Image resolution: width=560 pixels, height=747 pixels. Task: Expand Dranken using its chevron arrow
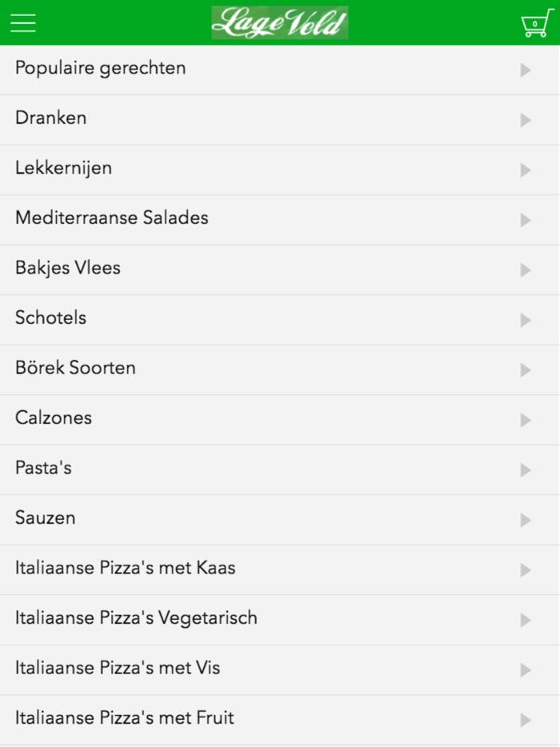[x=526, y=119]
